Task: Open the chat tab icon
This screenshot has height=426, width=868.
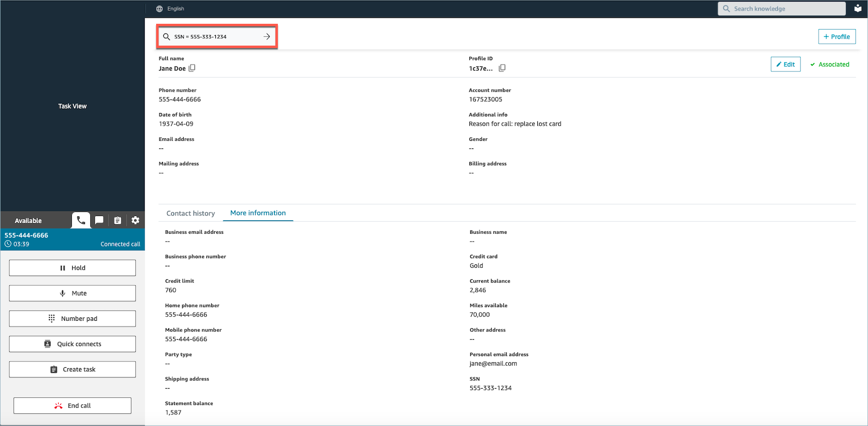Action: 99,220
